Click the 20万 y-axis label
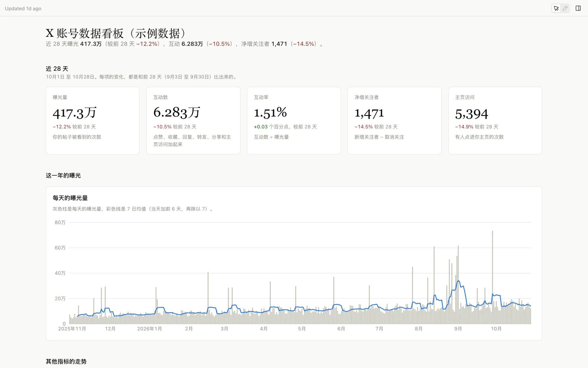The height and width of the screenshot is (368, 588). 60,298
